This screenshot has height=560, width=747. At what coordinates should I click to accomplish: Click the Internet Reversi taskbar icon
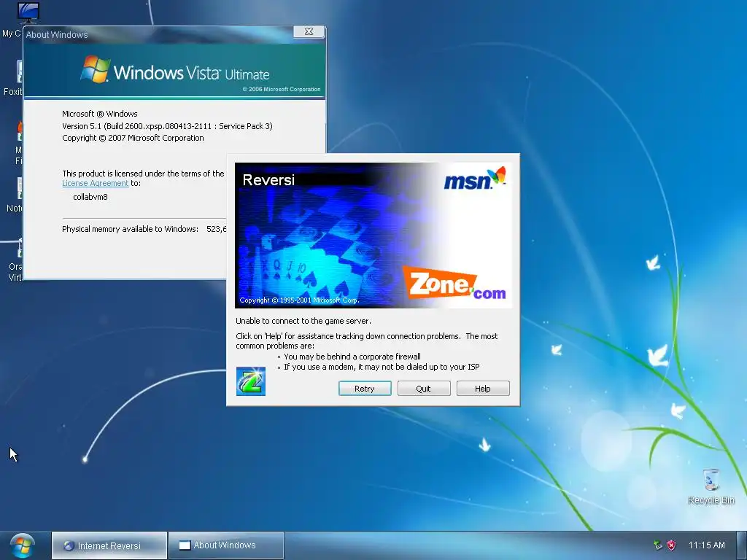click(69, 545)
